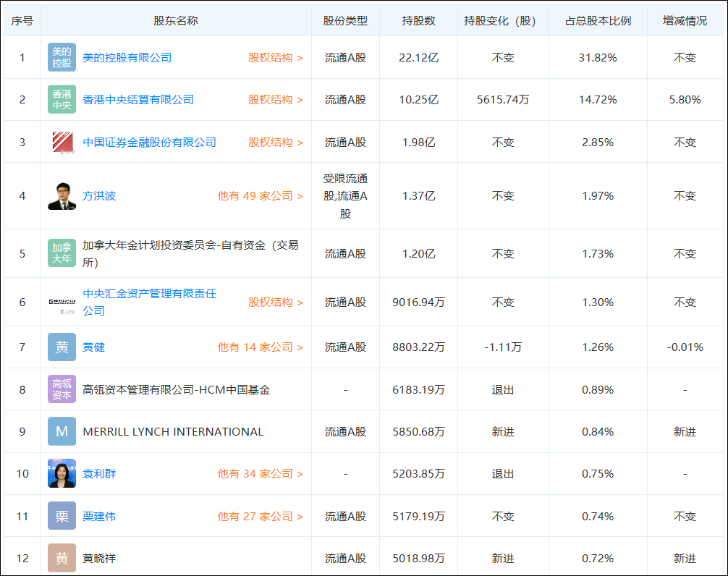Viewport: 728px width, 576px height.
Task: Click the 加拿大年 green icon
Action: (x=62, y=254)
